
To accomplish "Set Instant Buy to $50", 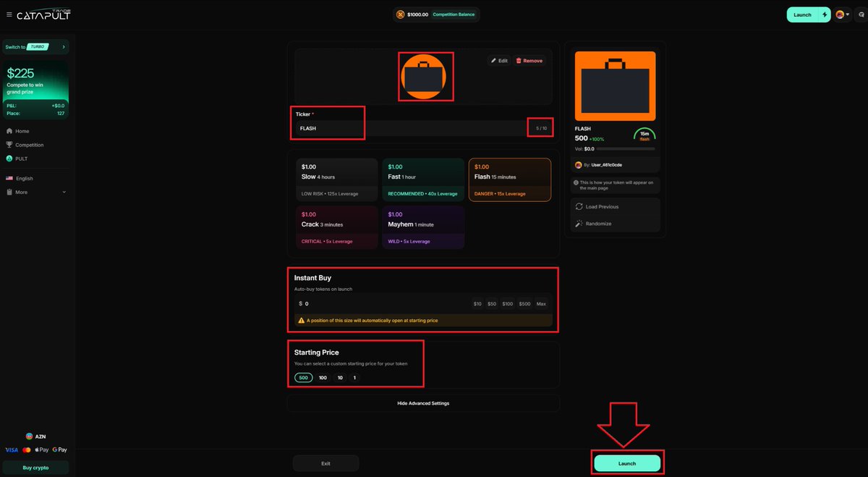I will [492, 304].
